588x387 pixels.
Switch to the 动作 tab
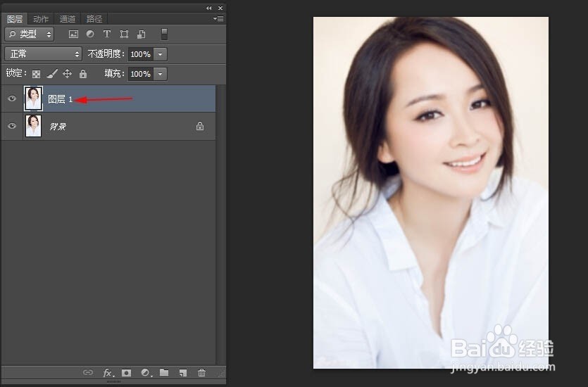tap(41, 19)
